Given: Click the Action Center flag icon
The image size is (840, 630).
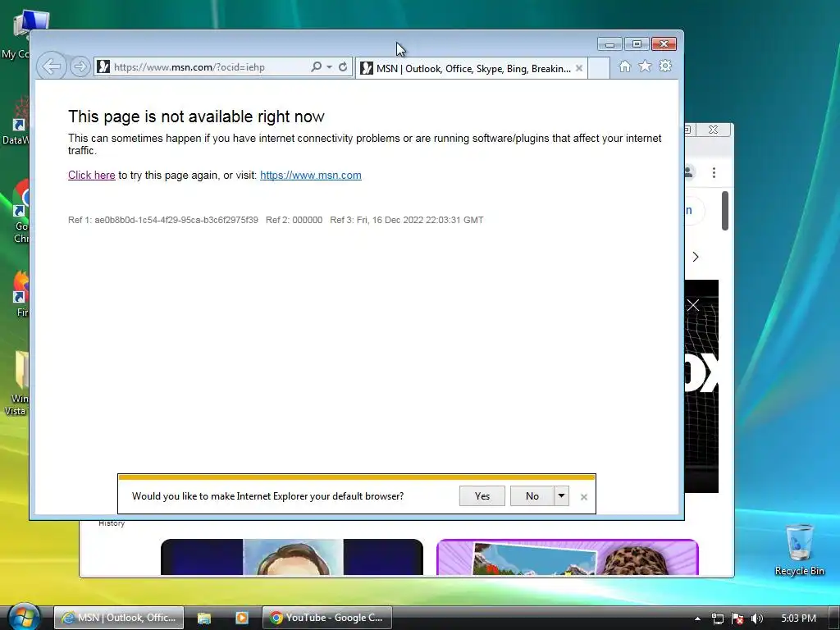Looking at the screenshot, I should [737, 619].
